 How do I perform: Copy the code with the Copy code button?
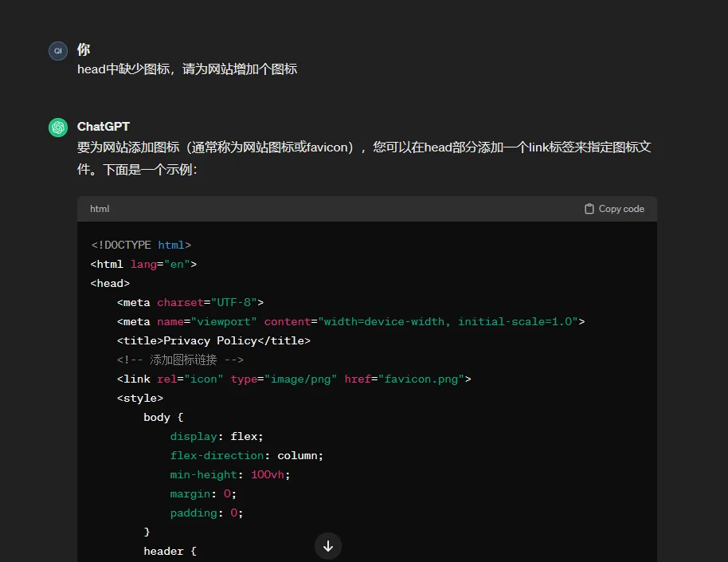click(x=614, y=209)
